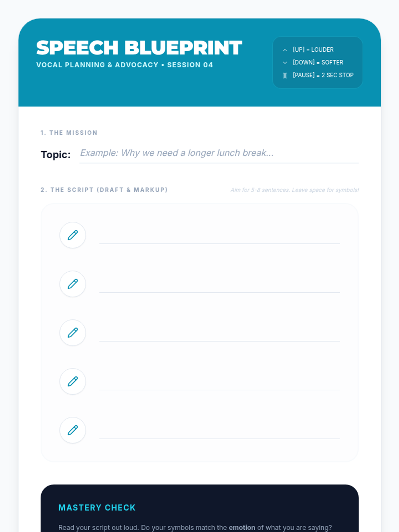Click the [PAUSE] = 2 SEC STOP legend text
This screenshot has height=532, width=399.
323,75
